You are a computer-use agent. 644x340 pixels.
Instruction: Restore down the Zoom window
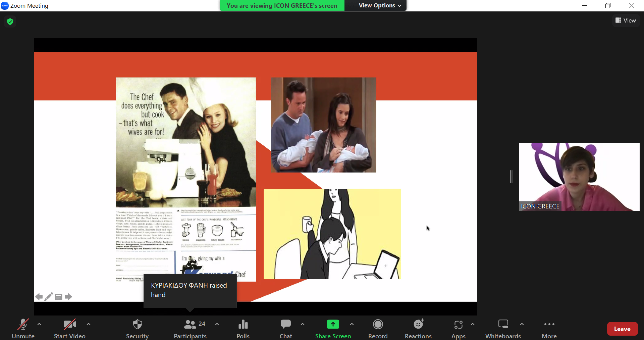coord(608,5)
